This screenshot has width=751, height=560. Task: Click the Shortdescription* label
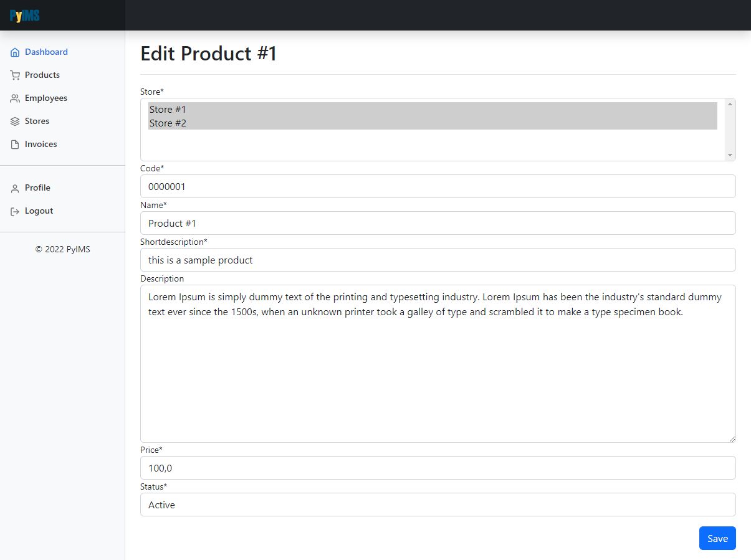click(174, 242)
